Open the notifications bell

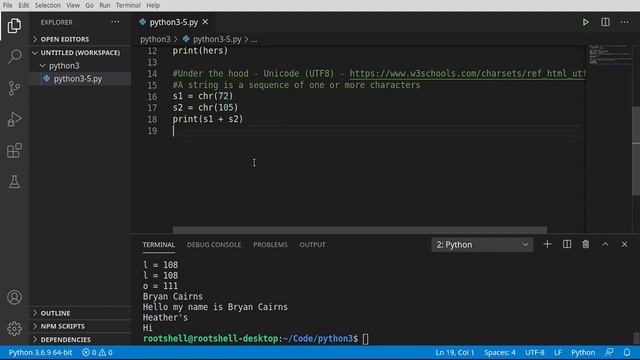click(x=627, y=352)
